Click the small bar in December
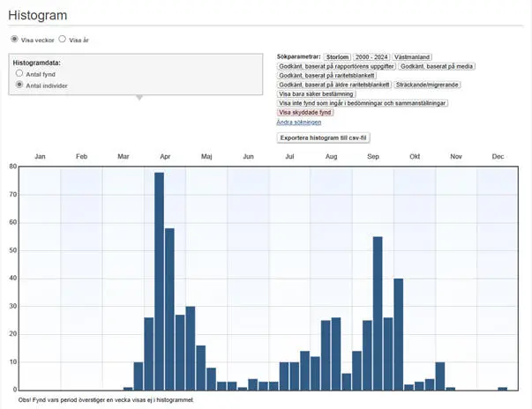 point(502,388)
